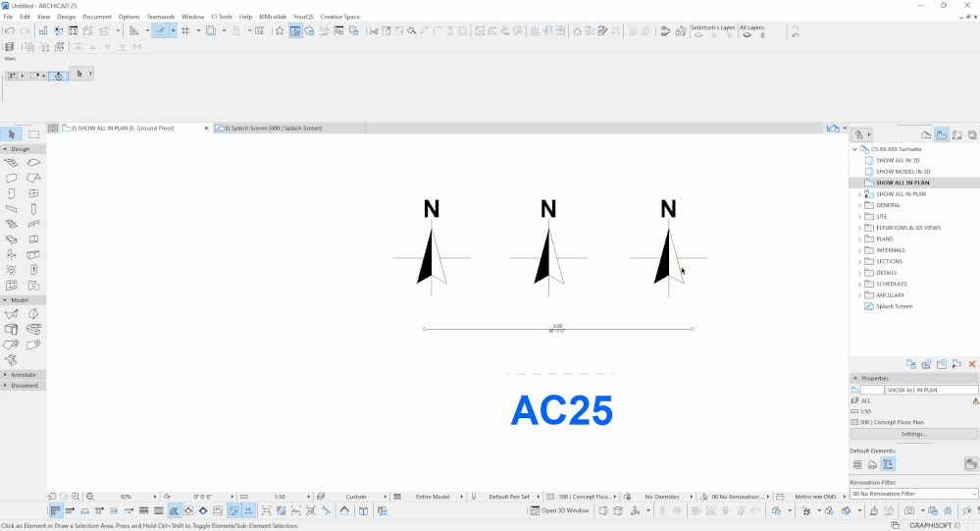Expand the SITE folder
This screenshot has height=531, width=980.
pos(859,216)
